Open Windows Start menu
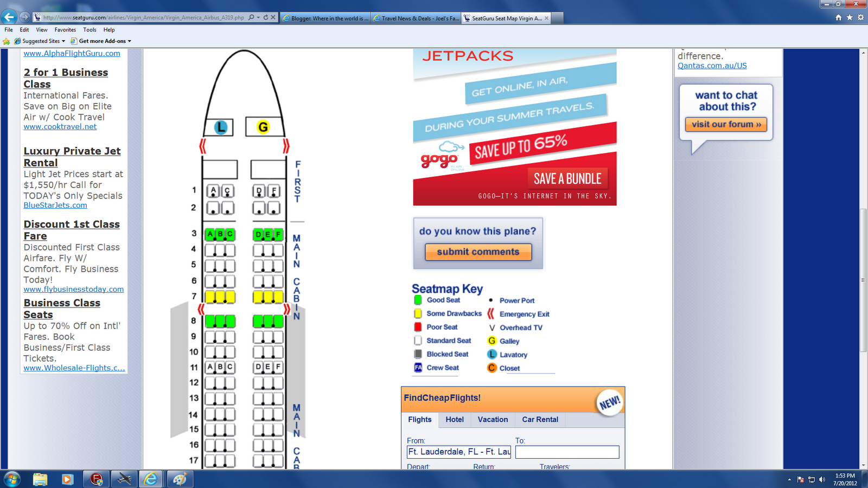The image size is (868, 488). click(x=12, y=479)
